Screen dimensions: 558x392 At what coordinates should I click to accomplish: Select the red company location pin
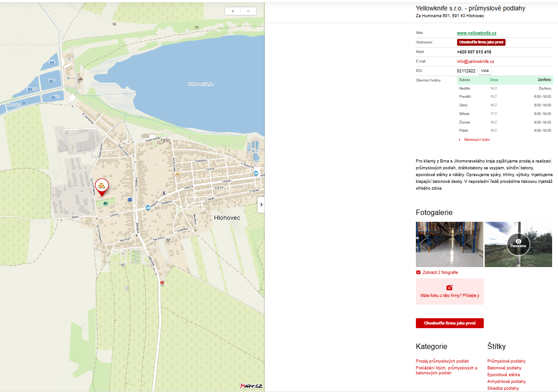click(102, 186)
